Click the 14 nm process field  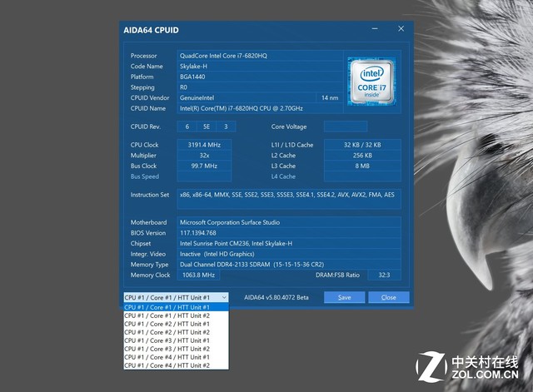pos(330,98)
